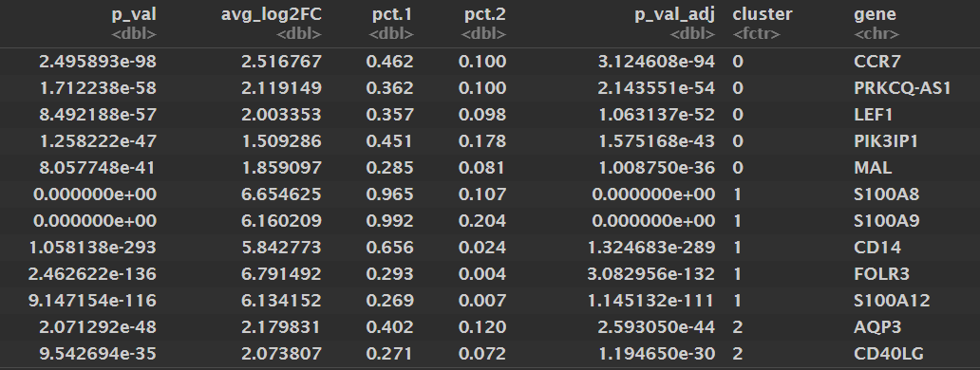
Task: Click p_val value 2.071292e-48
Action: tap(98, 327)
